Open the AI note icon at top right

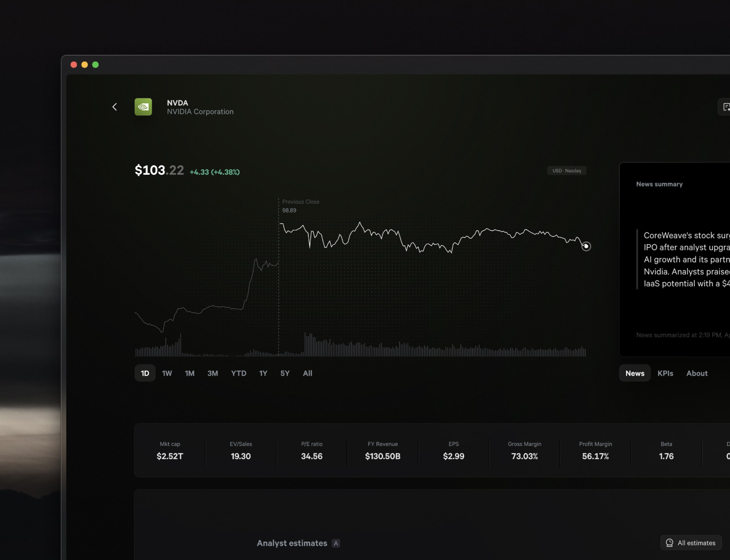point(727,107)
